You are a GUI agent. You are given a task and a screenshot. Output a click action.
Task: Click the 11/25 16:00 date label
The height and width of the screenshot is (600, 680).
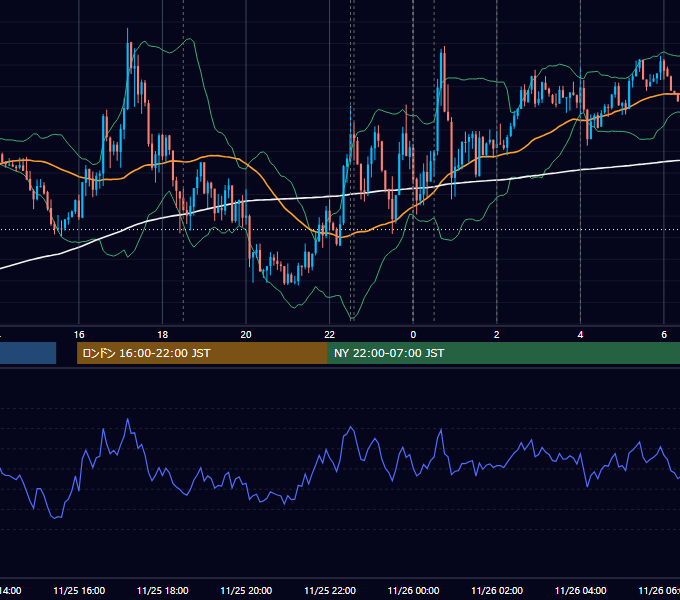point(79,590)
